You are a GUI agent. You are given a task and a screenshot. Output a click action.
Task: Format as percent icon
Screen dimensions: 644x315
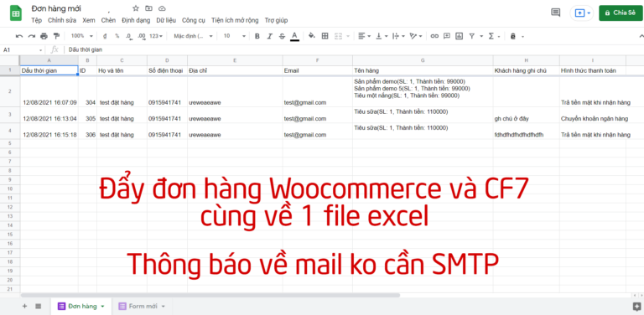click(x=117, y=36)
